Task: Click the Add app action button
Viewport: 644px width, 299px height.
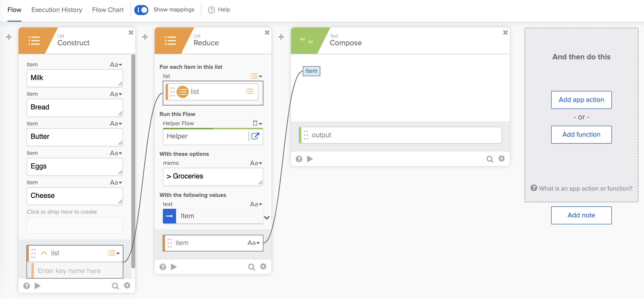Action: click(581, 100)
